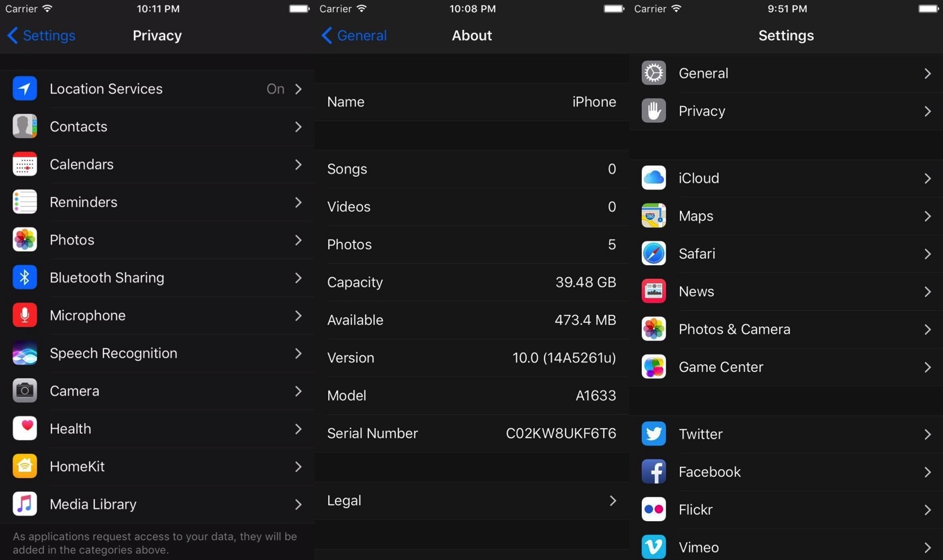Open the Health privacy row
Image resolution: width=943 pixels, height=560 pixels.
tap(157, 429)
